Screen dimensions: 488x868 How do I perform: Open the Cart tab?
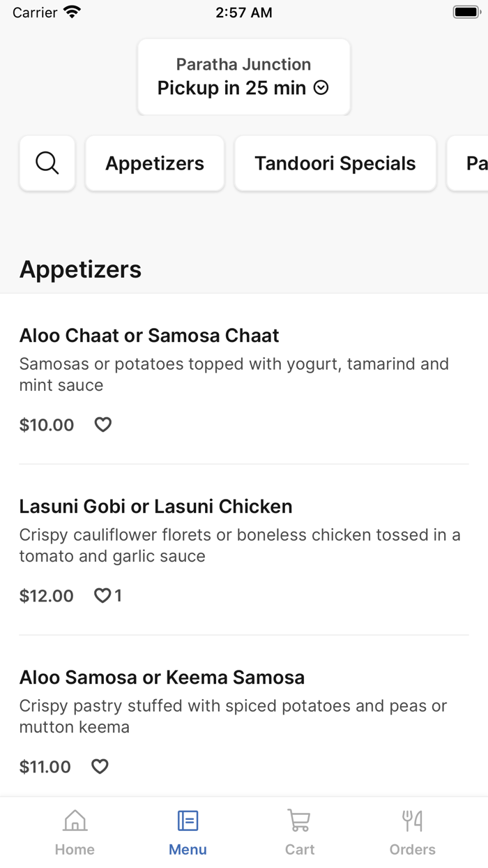pyautogui.click(x=300, y=832)
